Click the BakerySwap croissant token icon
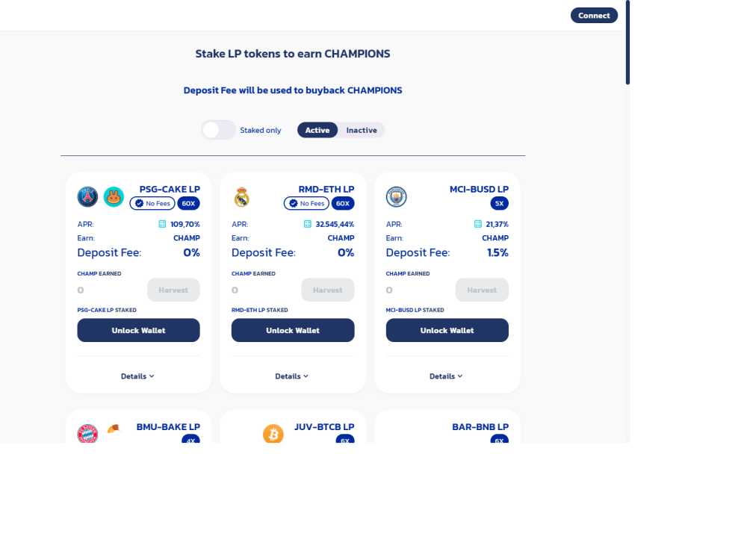Image resolution: width=747 pixels, height=560 pixels. coord(114,429)
